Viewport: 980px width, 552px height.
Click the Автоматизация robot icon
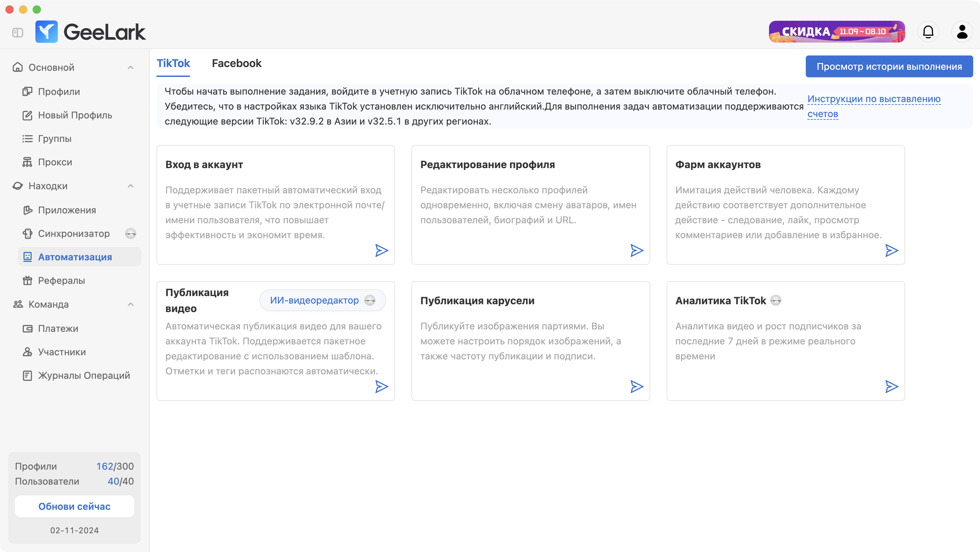click(27, 257)
